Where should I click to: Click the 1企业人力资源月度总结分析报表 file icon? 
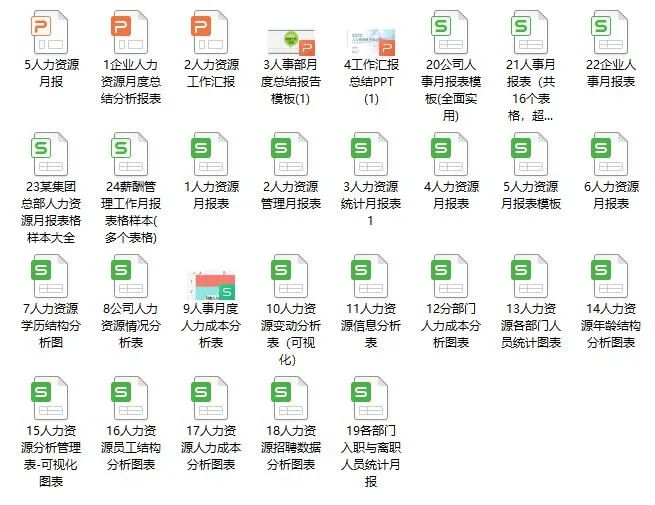click(130, 32)
